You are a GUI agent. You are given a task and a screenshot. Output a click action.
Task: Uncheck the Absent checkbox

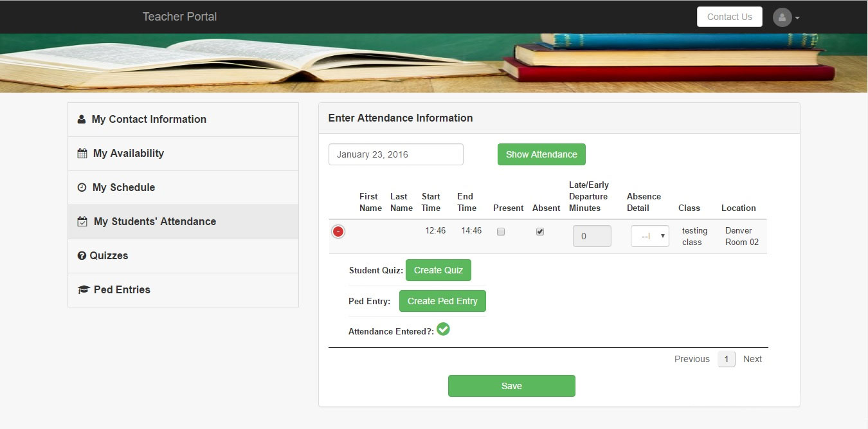(x=540, y=232)
